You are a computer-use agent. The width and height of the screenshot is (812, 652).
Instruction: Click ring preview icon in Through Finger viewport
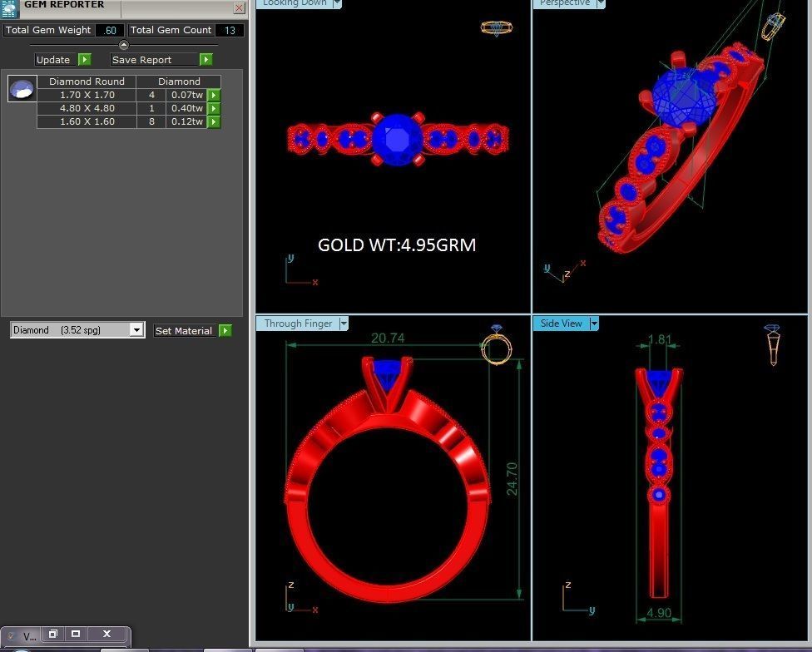point(496,344)
